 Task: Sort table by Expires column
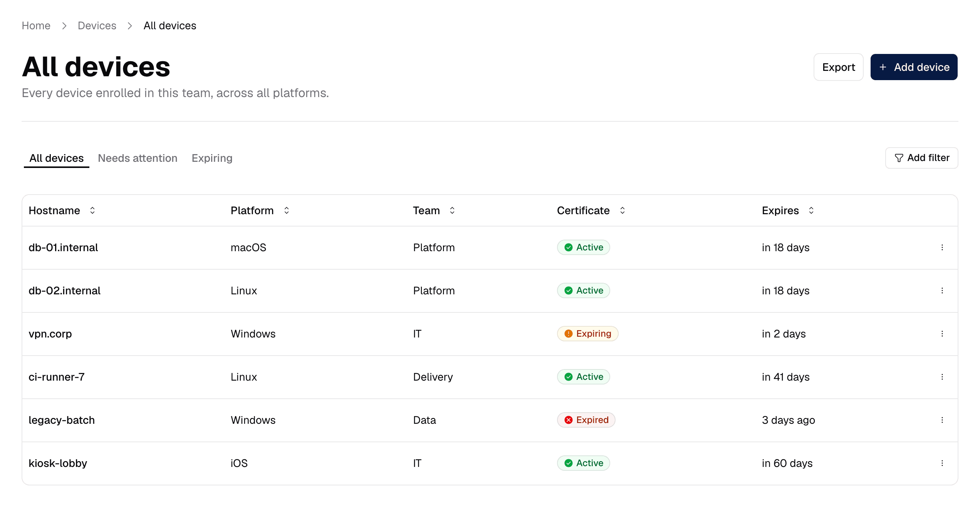click(x=788, y=210)
